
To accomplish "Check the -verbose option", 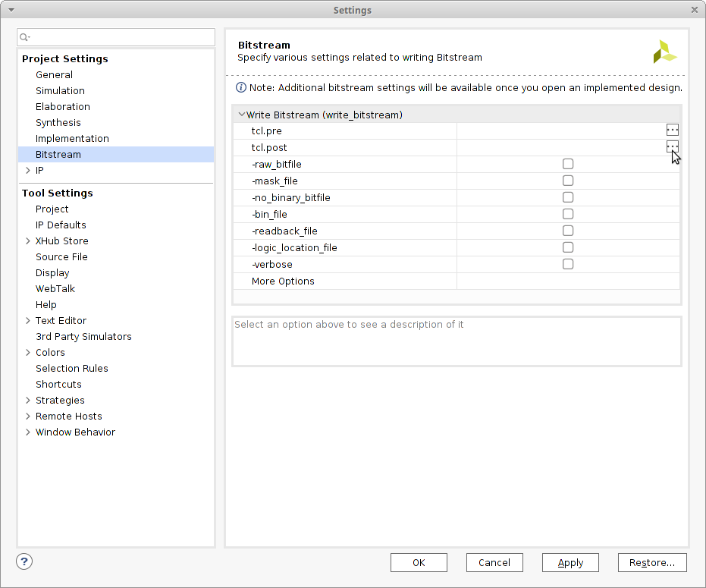I will [568, 264].
